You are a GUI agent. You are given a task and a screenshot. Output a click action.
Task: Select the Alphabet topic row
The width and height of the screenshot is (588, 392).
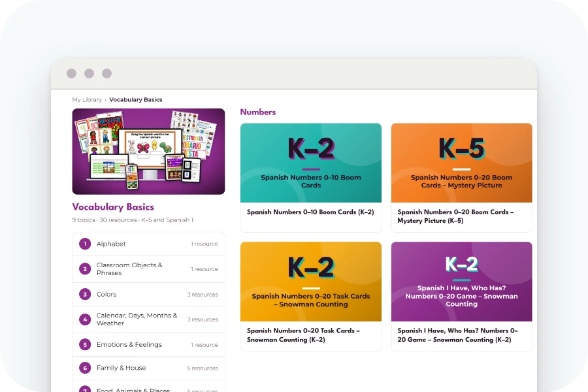148,244
